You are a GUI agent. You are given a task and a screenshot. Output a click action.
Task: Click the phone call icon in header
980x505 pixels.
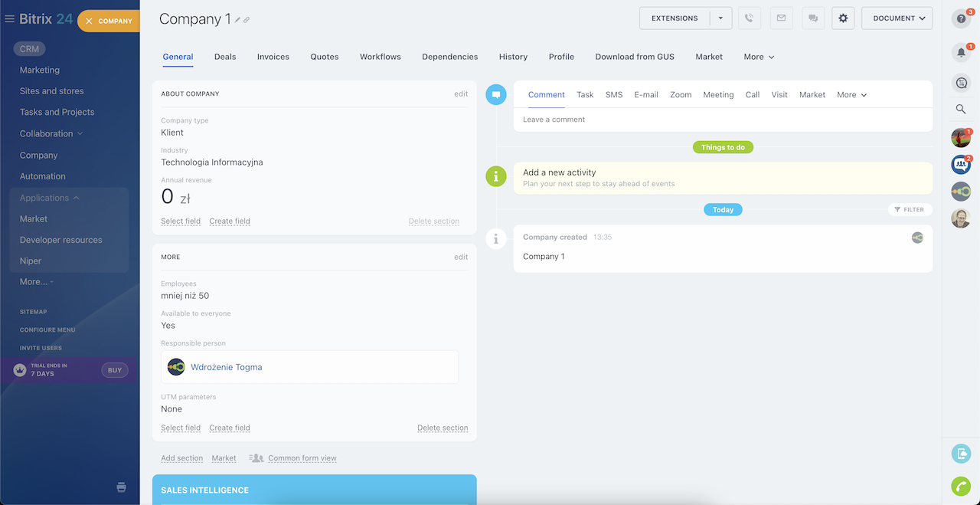750,18
